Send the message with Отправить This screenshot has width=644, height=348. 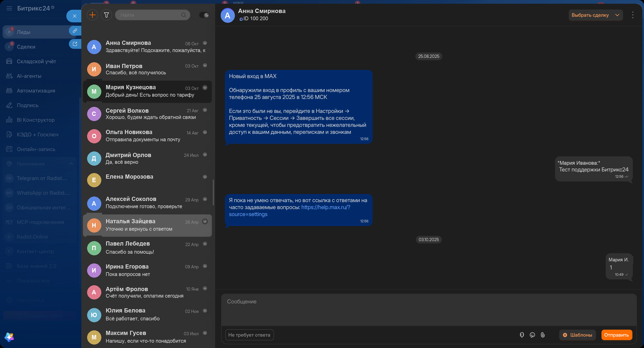coord(617,335)
